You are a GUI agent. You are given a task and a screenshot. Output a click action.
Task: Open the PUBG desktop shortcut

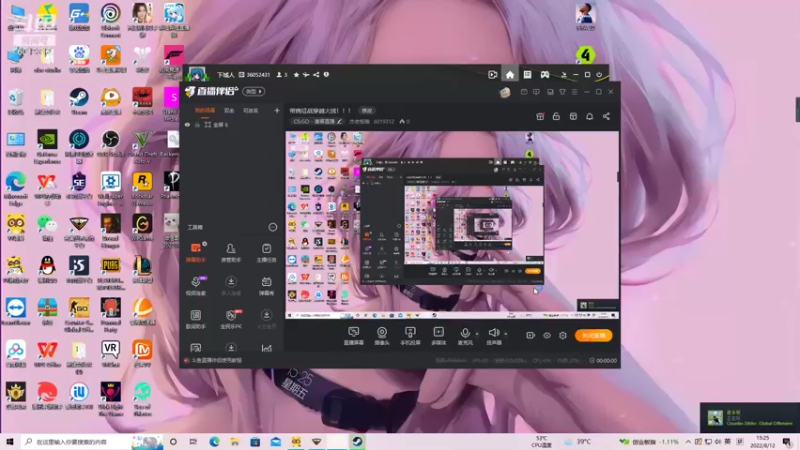pos(110,273)
